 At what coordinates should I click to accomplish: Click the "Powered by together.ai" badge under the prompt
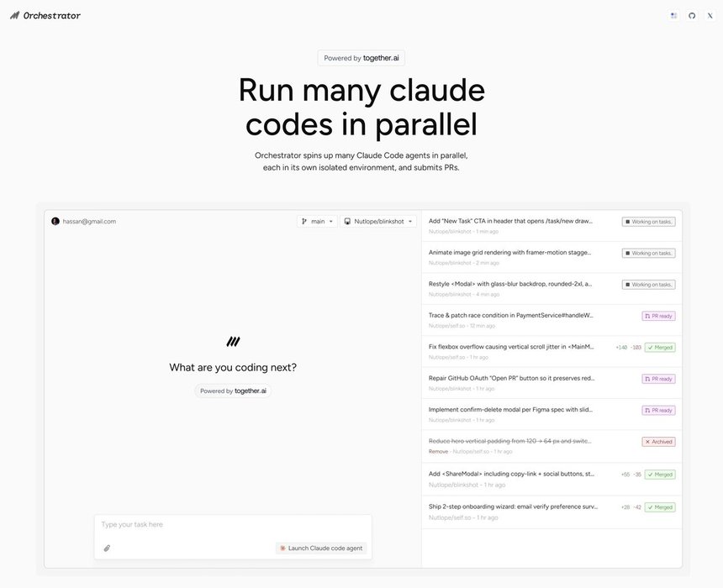[x=233, y=391]
